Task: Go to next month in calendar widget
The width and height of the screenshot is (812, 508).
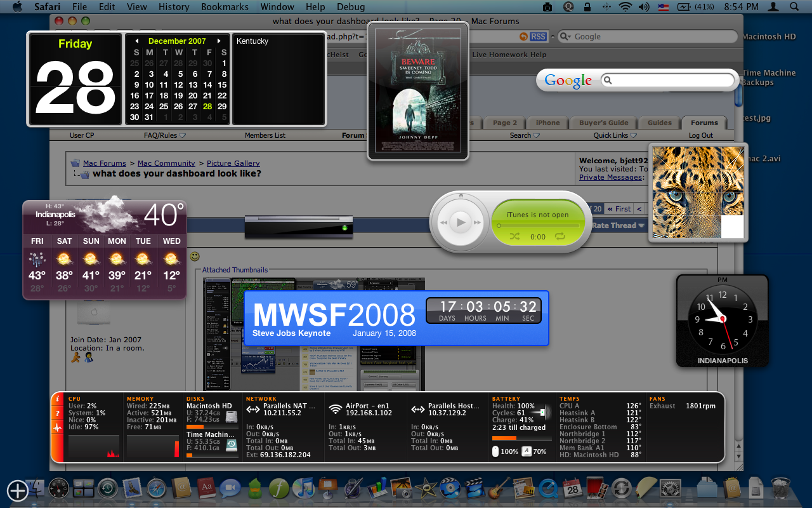Action: 219,41
